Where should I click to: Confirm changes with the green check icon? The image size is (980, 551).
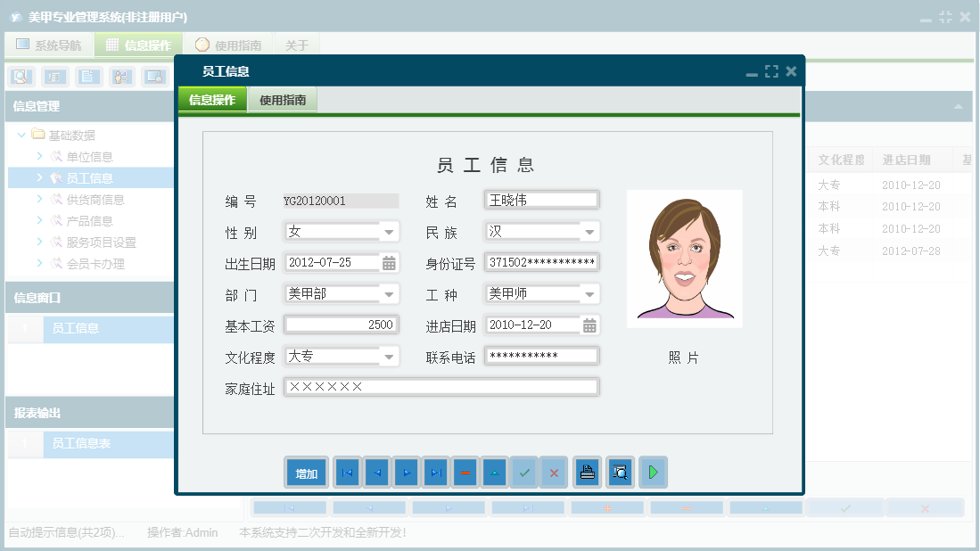[524, 473]
